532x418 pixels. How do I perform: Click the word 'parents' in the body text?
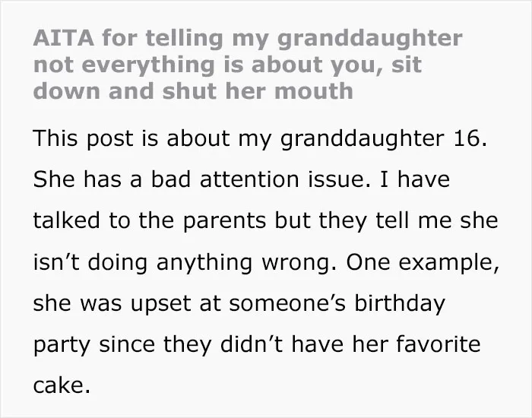click(x=225, y=222)
